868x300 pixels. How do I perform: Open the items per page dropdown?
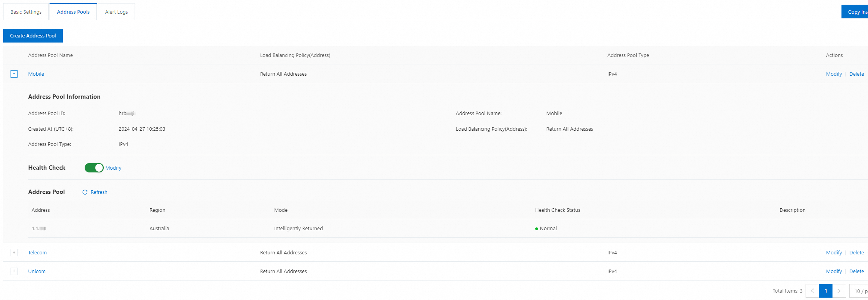859,291
